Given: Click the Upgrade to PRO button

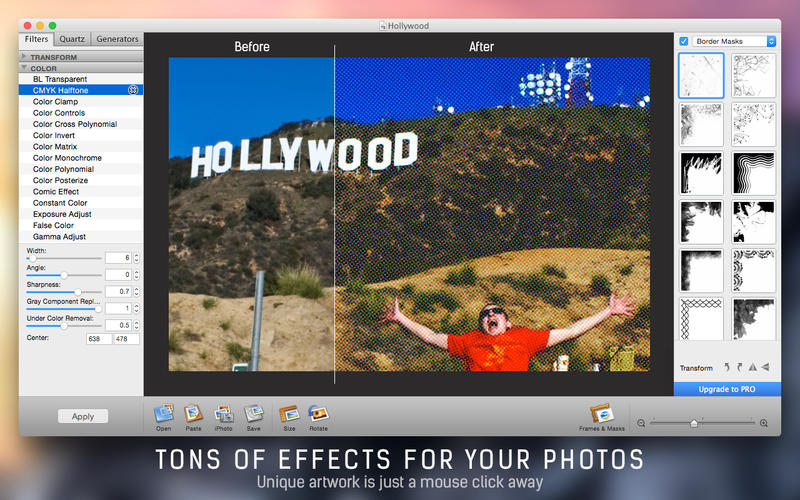Looking at the screenshot, I should click(727, 388).
